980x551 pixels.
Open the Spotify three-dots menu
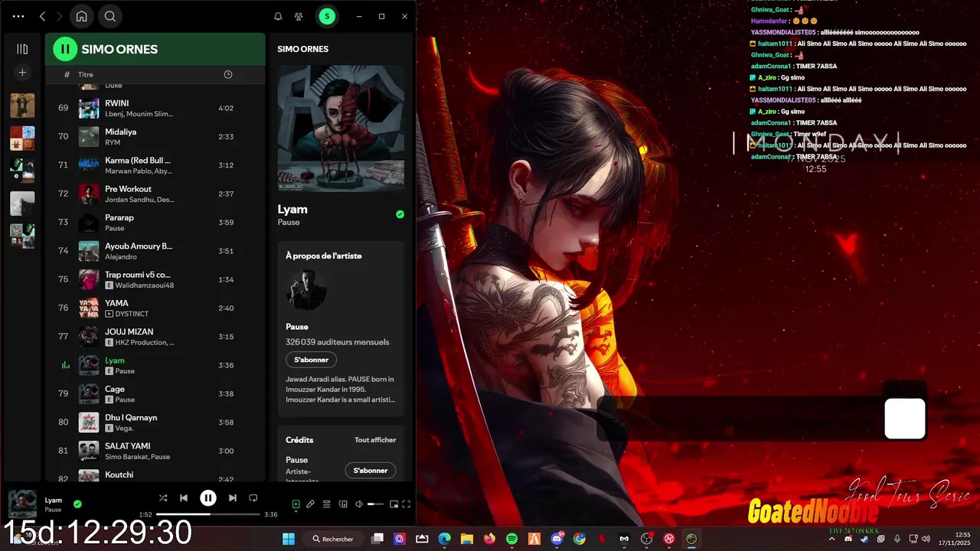click(x=18, y=16)
